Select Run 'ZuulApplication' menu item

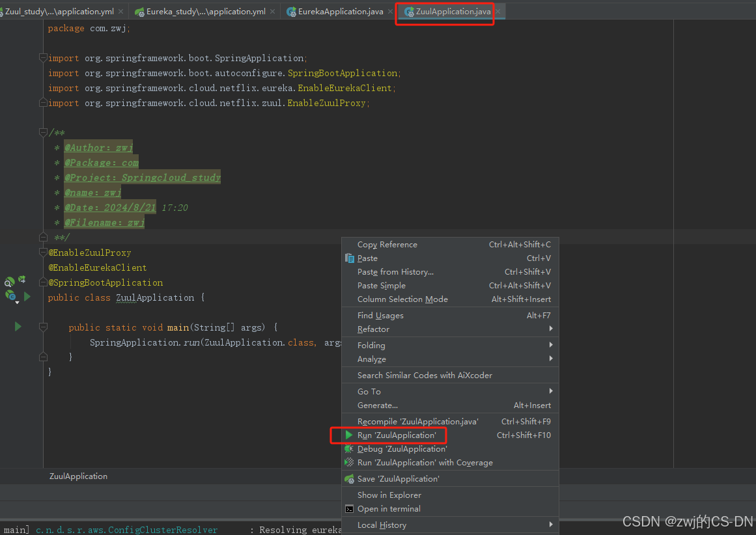pyautogui.click(x=451, y=435)
